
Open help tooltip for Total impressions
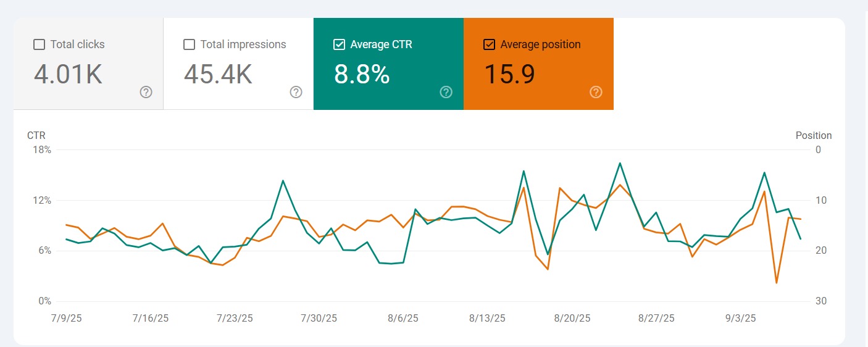(x=296, y=92)
